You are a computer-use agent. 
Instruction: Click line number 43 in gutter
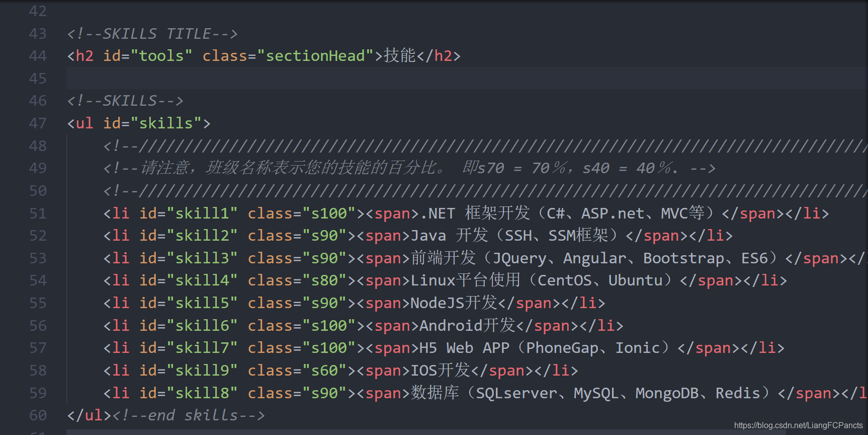(38, 34)
